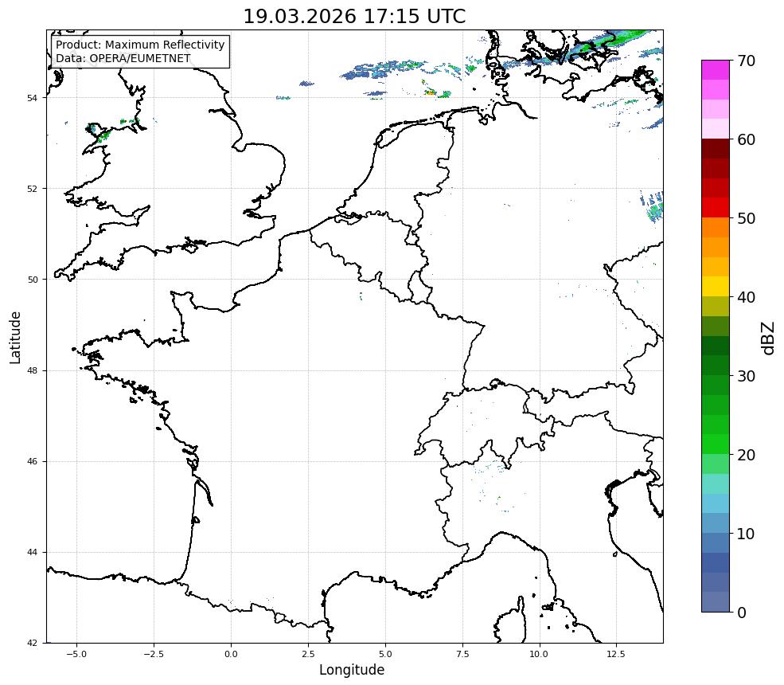This screenshot has height=685, width=784.
Task: Click the latitude tick label 44
Action: tap(32, 553)
